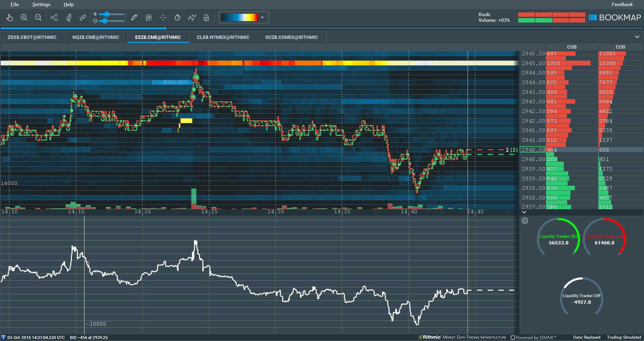Click the current price 2940.50 row

[x=582, y=150]
